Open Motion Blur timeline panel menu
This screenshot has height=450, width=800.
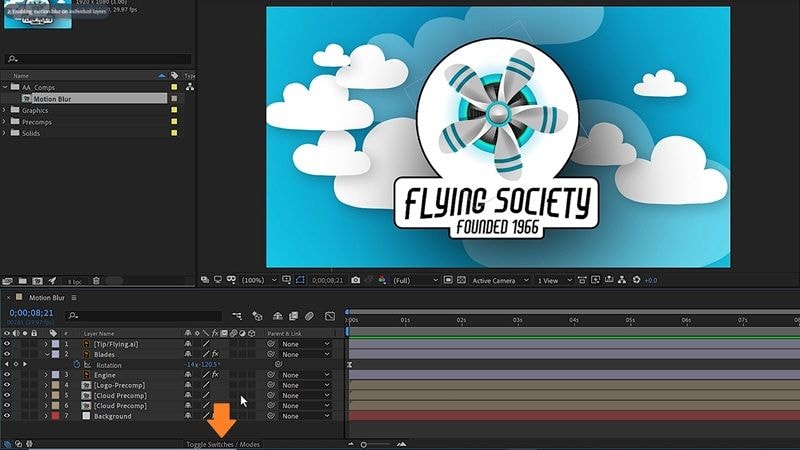[x=74, y=297]
